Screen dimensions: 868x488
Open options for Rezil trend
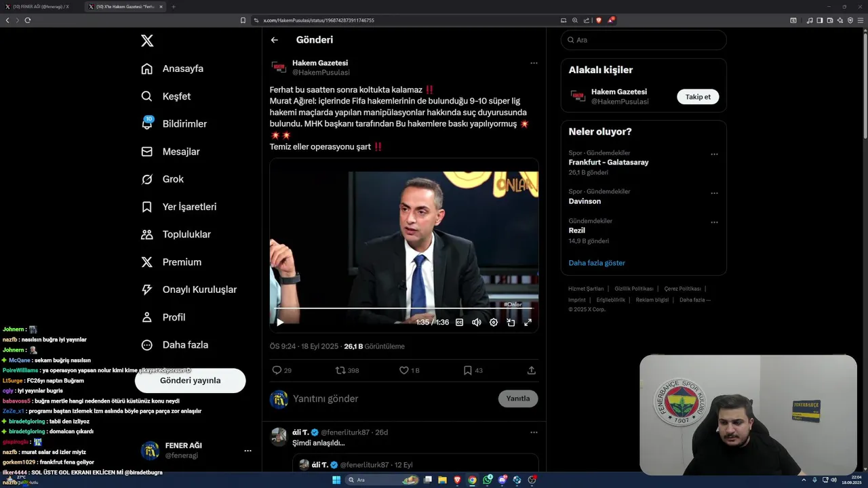[x=714, y=222]
